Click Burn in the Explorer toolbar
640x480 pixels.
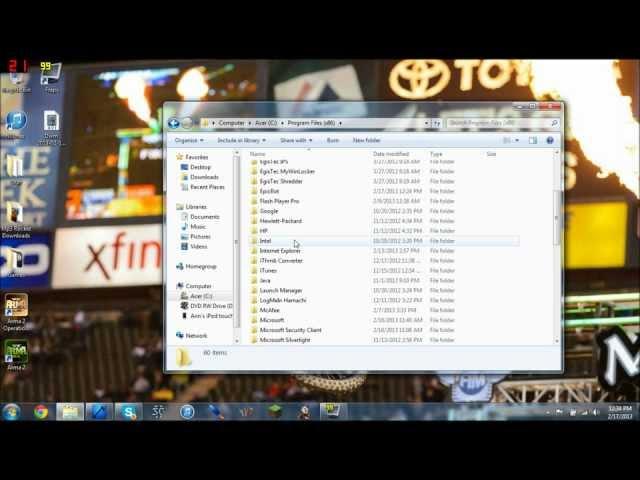[333, 140]
